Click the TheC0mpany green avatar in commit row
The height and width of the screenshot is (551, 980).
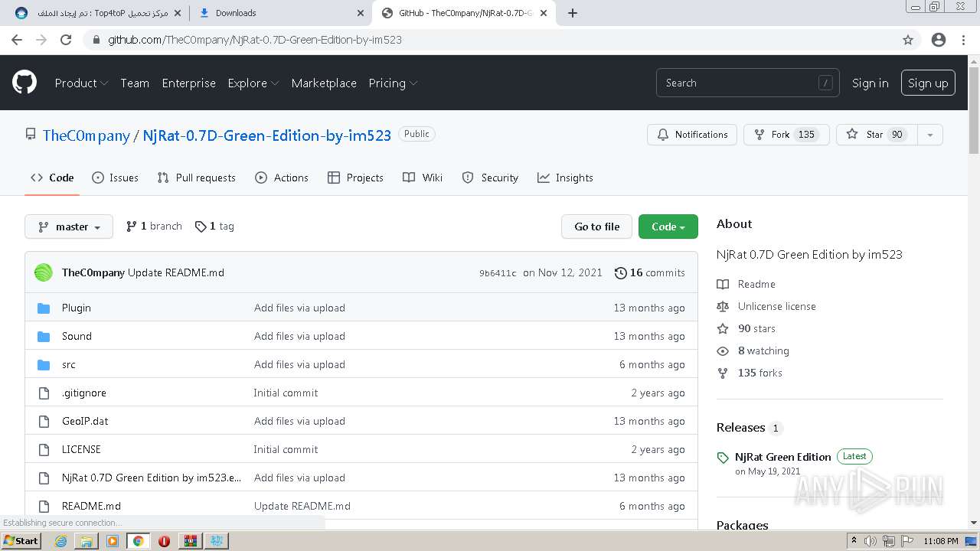tap(44, 272)
